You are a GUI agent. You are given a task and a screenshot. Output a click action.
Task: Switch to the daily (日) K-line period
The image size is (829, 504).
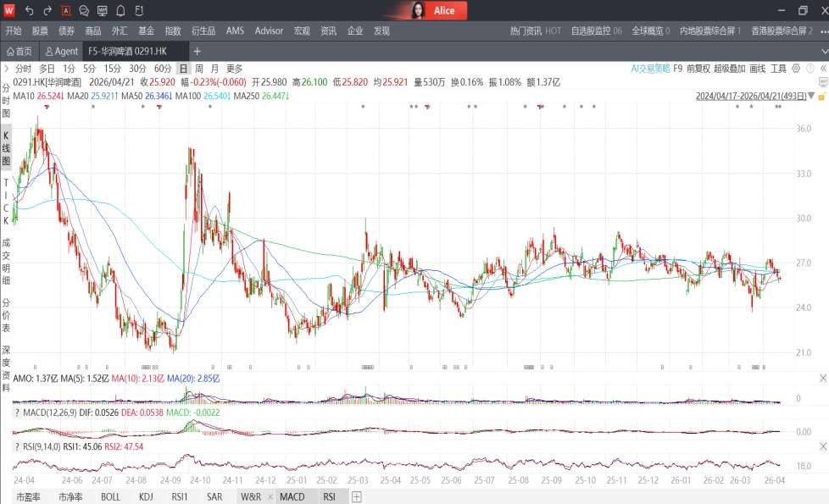183,69
